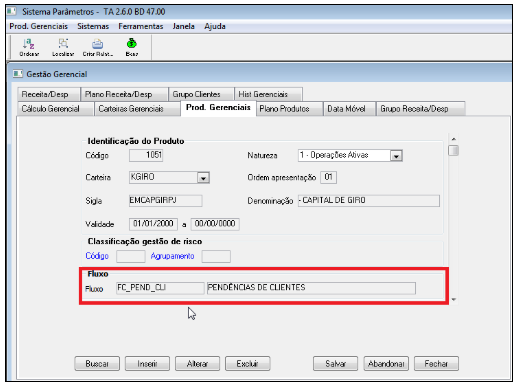This screenshot has height=387, width=517.
Task: Click the Salvar button
Action: [x=335, y=364]
